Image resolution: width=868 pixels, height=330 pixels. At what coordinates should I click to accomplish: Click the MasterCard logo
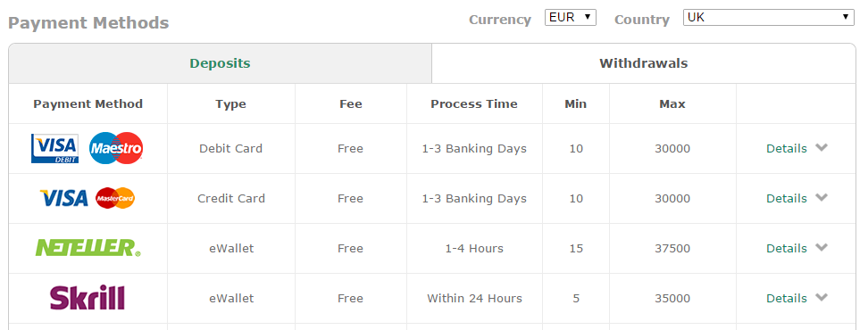point(115,198)
